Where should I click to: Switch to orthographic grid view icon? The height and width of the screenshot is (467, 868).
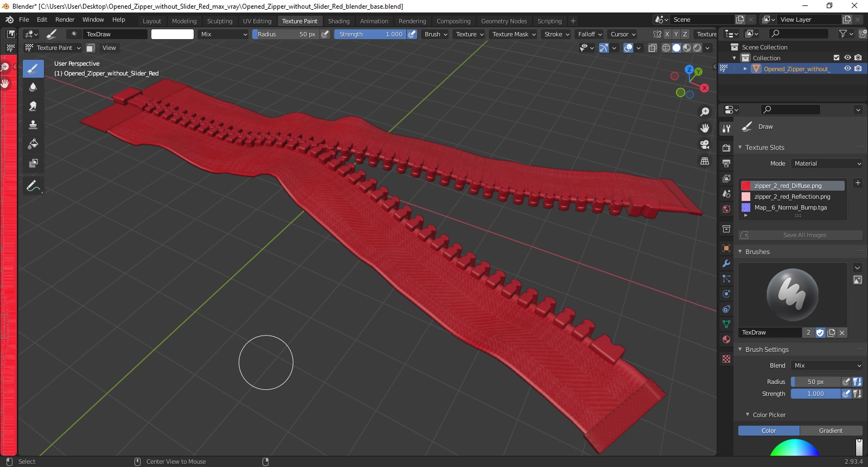point(705,161)
